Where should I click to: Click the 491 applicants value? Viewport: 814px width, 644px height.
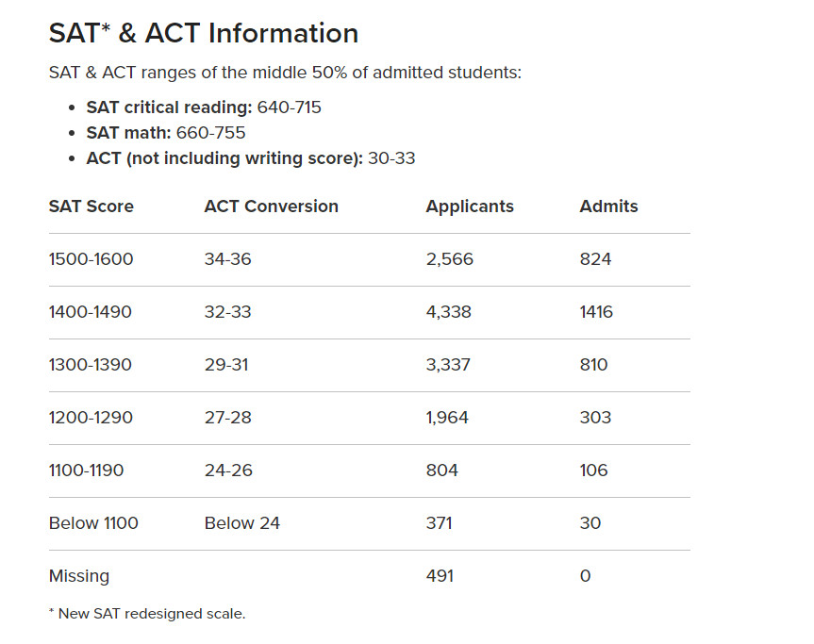pos(440,576)
